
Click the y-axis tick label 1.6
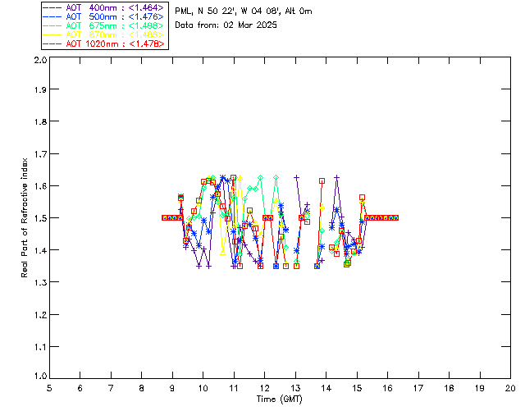point(40,186)
